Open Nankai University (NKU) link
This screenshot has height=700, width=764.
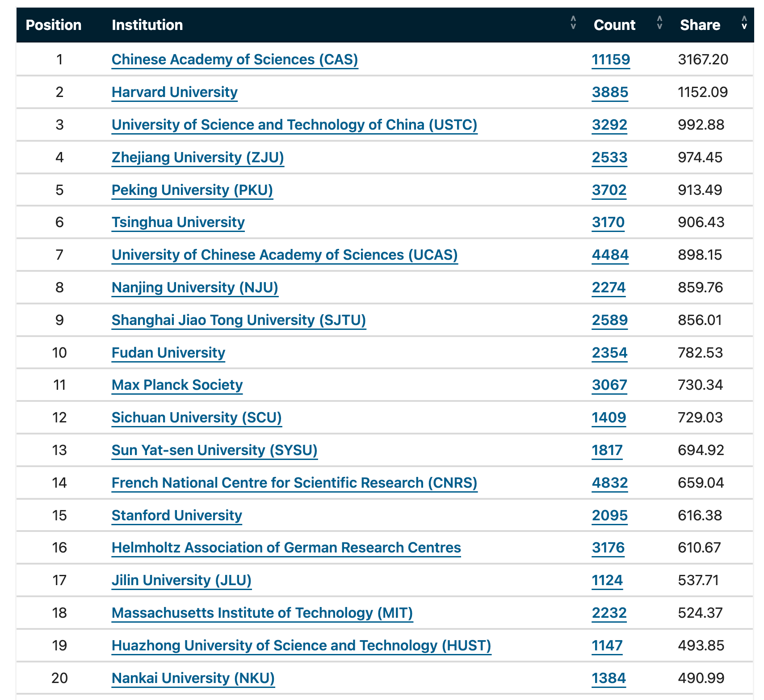point(193,678)
